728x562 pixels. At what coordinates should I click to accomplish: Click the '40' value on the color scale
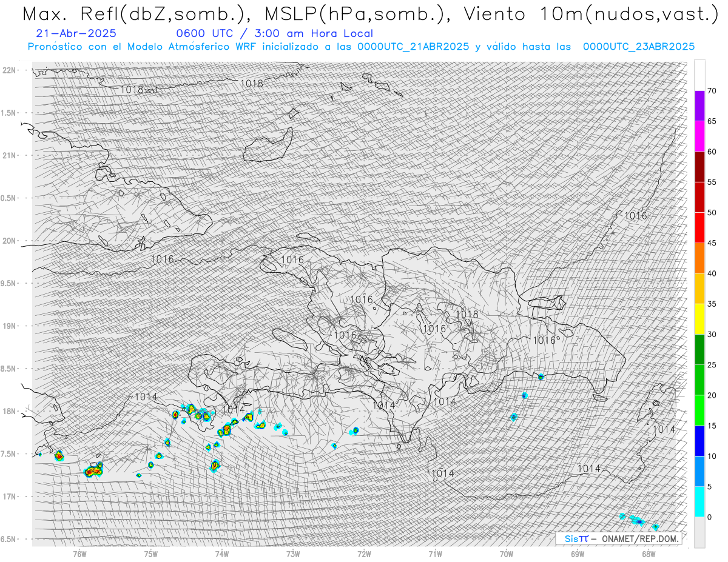pos(712,273)
